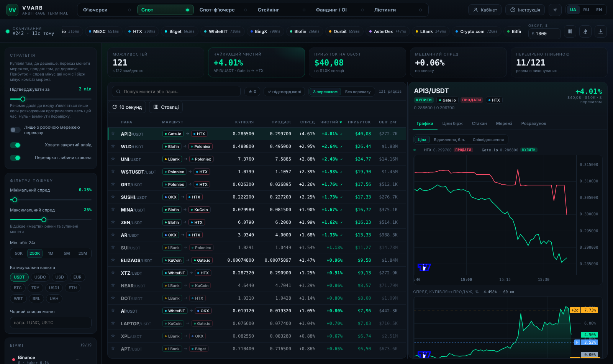This screenshot has width=613, height=364.
Task: Select the EUR quote currency chip
Action: point(77,277)
